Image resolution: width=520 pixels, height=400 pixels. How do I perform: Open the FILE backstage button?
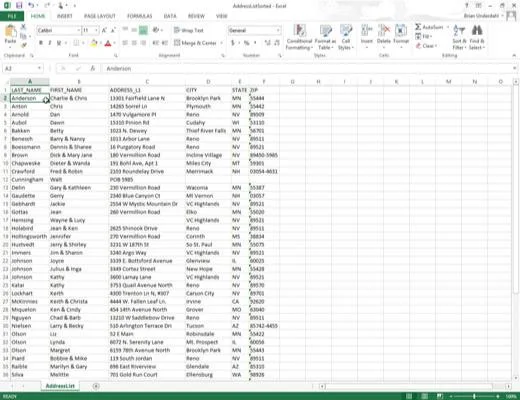click(x=12, y=16)
